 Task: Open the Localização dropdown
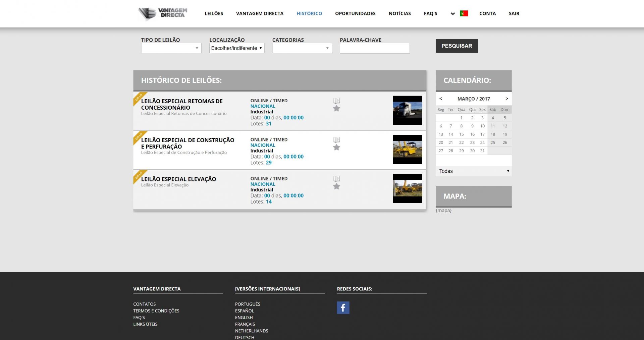(236, 48)
